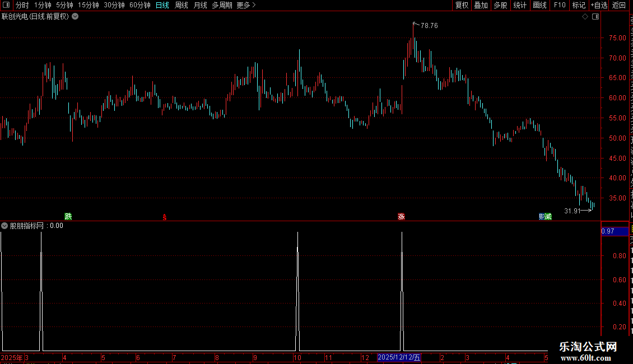
Task: Select the 15分钟 period tab
Action: click(x=89, y=5)
